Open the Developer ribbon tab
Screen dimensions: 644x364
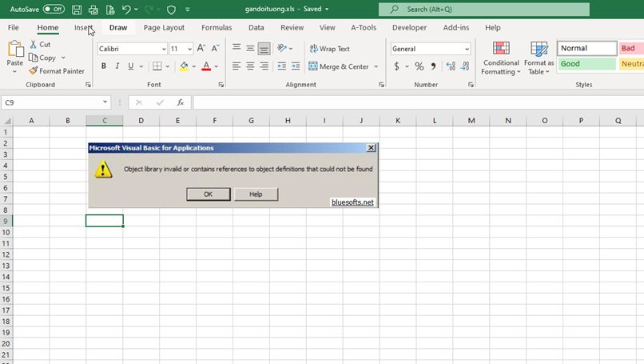(409, 27)
